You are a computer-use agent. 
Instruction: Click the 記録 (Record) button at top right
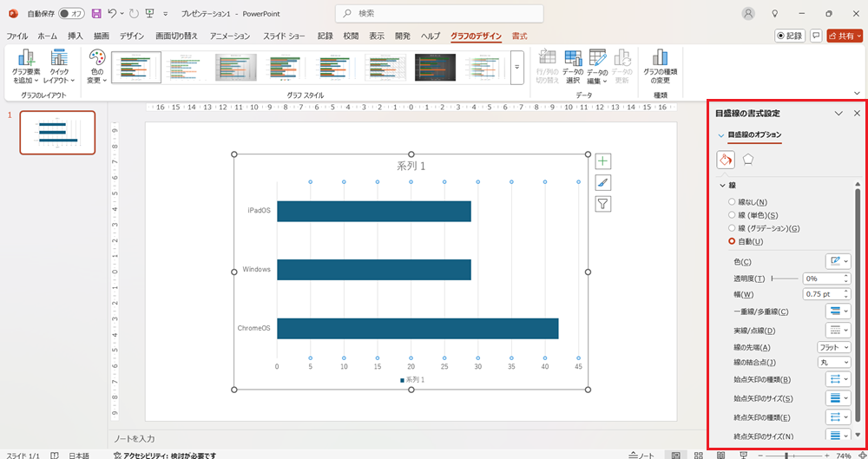pos(790,36)
